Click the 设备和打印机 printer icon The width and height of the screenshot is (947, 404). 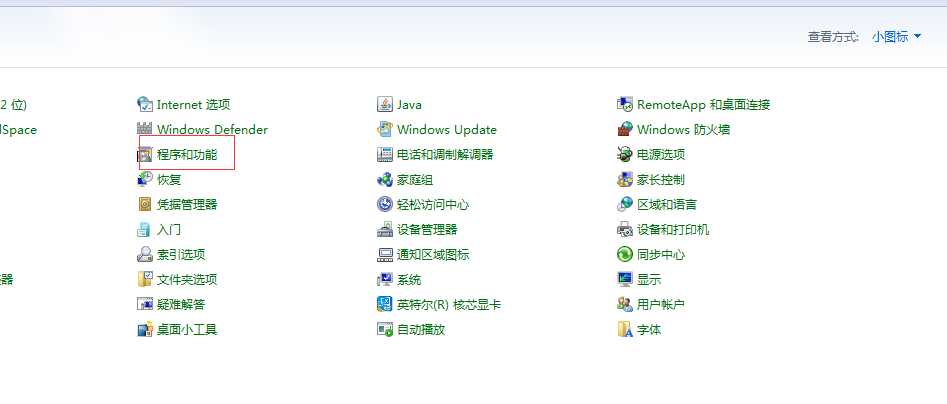pyautogui.click(x=624, y=229)
